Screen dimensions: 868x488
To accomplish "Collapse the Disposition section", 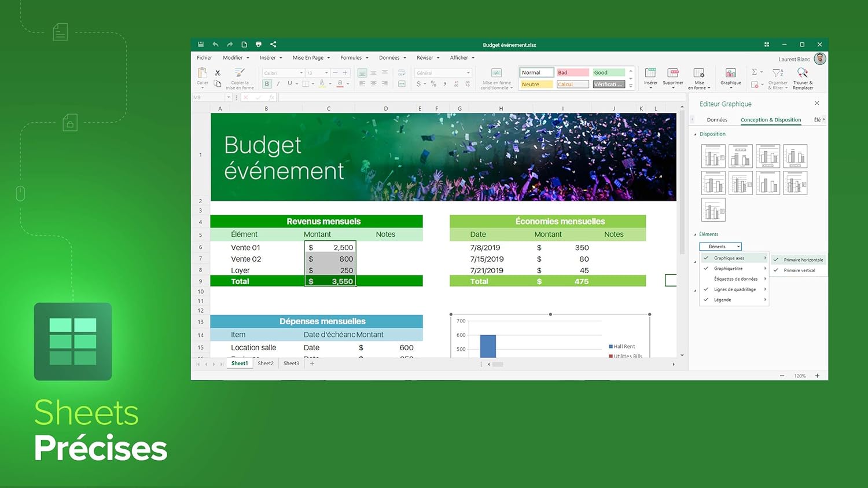I will coord(696,134).
